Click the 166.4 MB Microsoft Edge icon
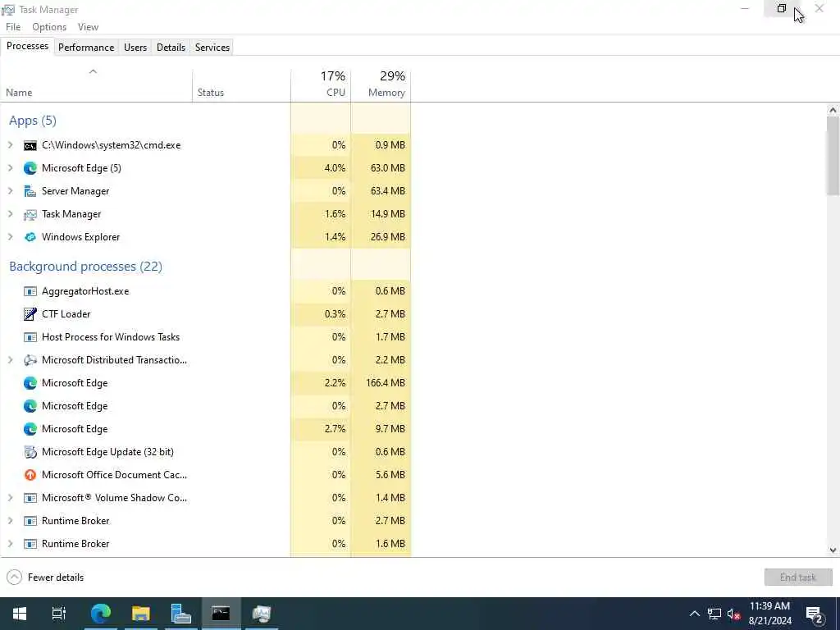Screen dimensions: 840x630 [30, 384]
